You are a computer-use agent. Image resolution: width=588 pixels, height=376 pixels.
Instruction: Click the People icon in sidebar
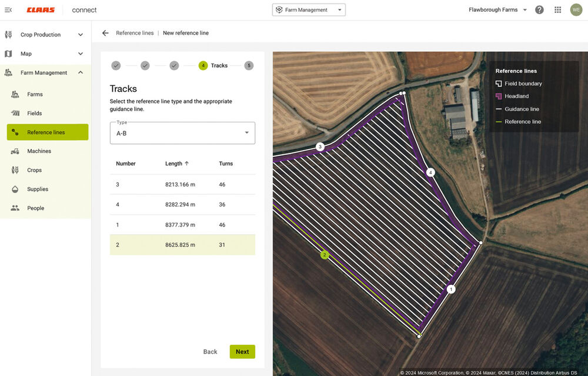[15, 208]
